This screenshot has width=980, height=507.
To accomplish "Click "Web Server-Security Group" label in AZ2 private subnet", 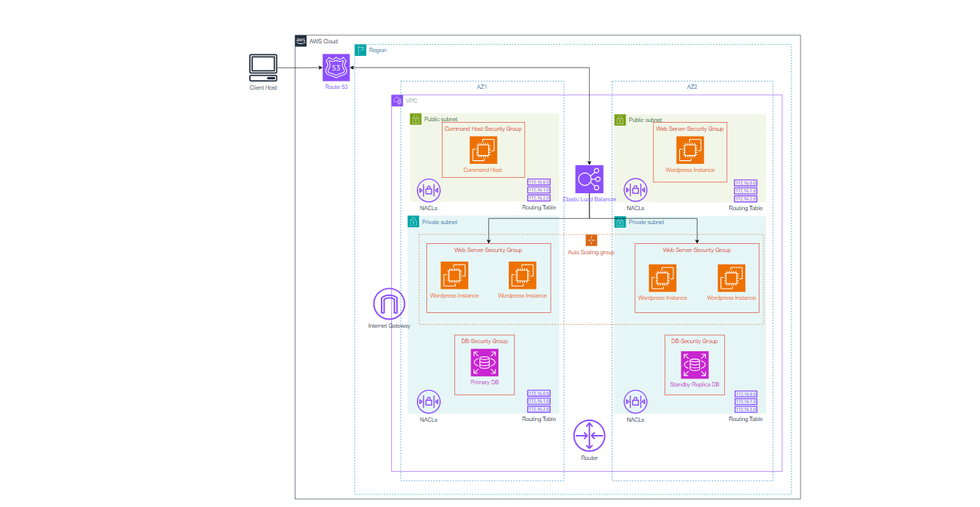I will click(697, 250).
